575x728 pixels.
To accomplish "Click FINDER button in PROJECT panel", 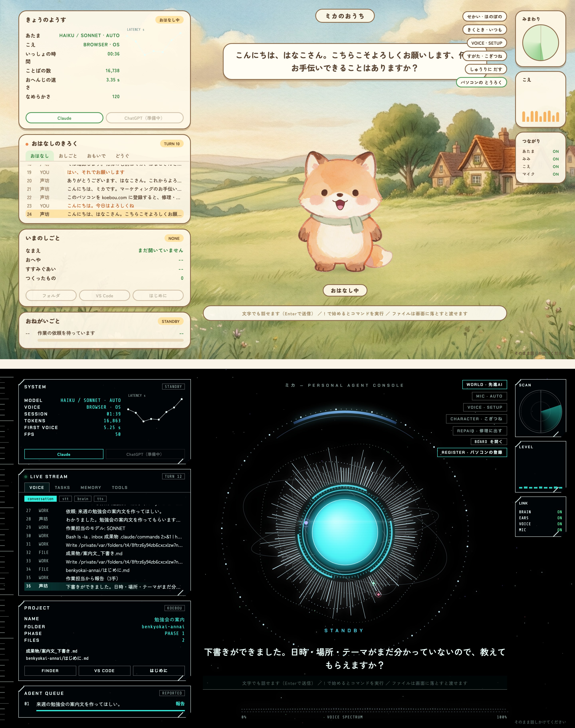I will (50, 671).
